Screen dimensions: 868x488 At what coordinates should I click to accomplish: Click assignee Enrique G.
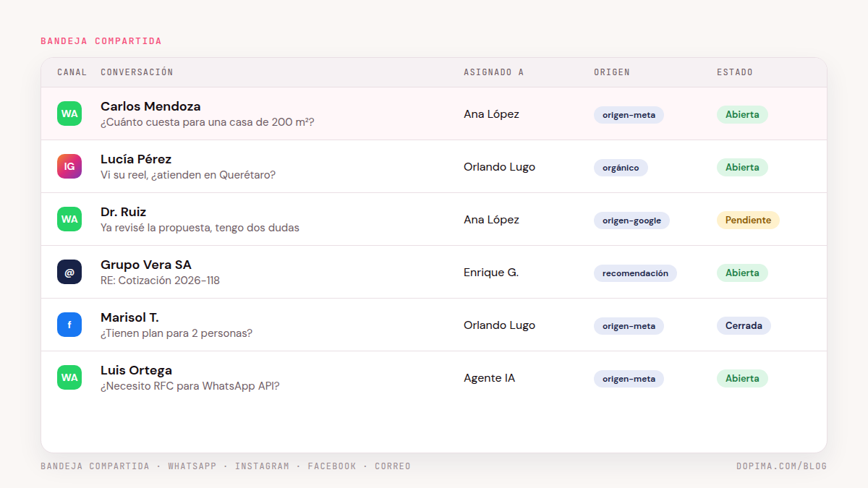coord(491,273)
